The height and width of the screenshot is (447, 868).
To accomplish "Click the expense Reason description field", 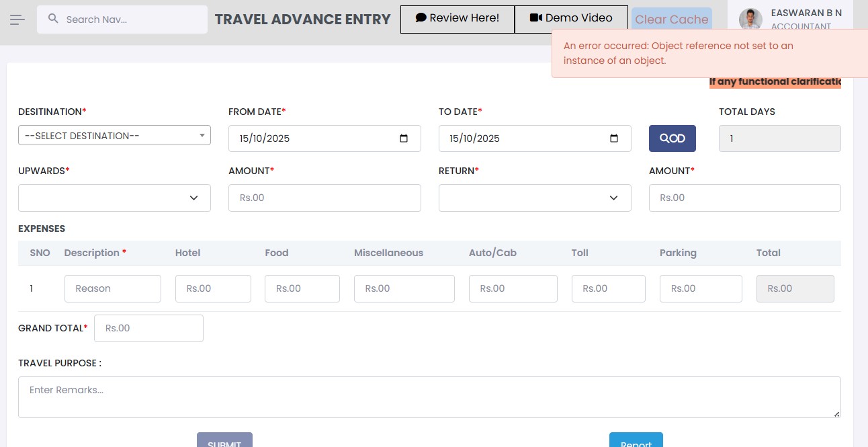I will 113,288.
